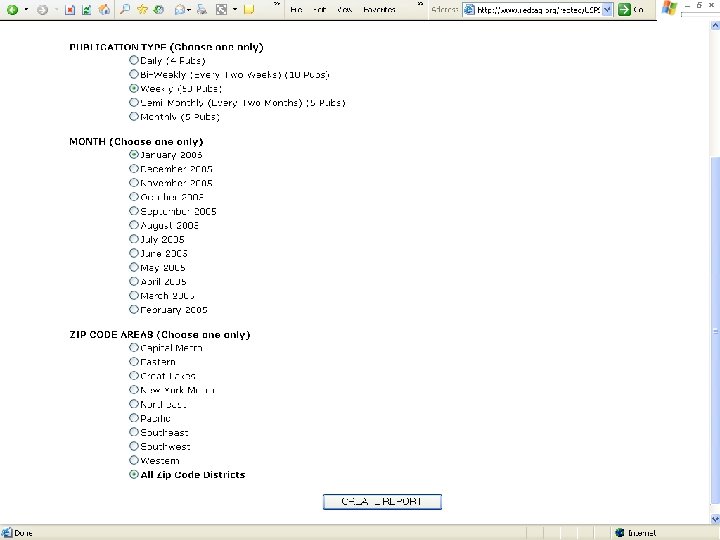720x540 pixels.
Task: Click the Internet zone globe in status bar
Action: (620, 533)
